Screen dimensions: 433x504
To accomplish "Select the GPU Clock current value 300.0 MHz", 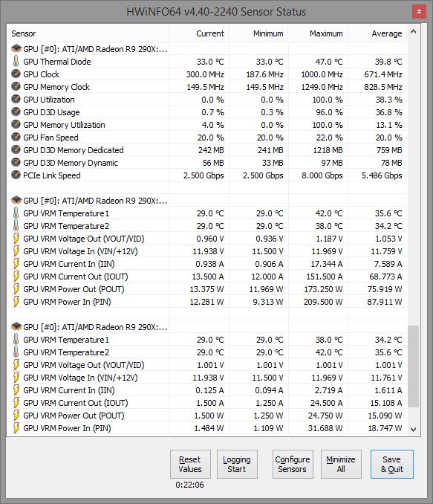I will pyautogui.click(x=205, y=74).
